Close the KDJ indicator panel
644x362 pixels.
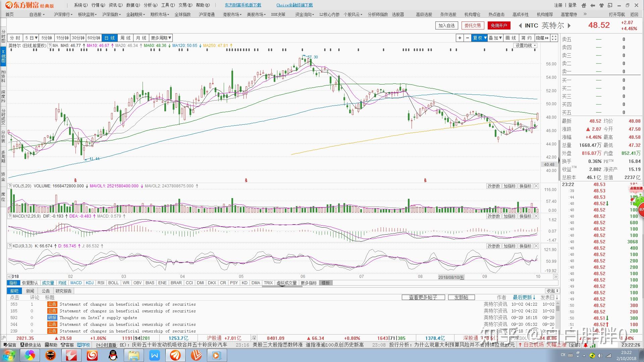[x=536, y=246]
